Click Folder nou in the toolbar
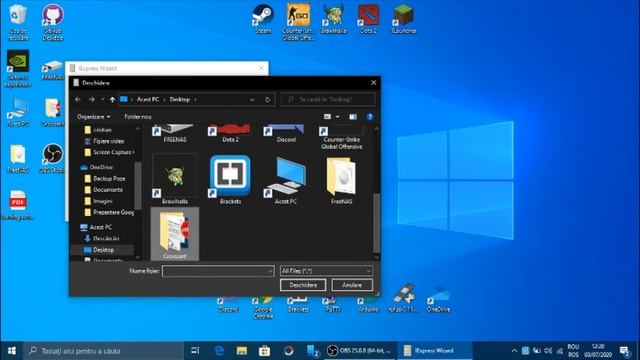 138,117
